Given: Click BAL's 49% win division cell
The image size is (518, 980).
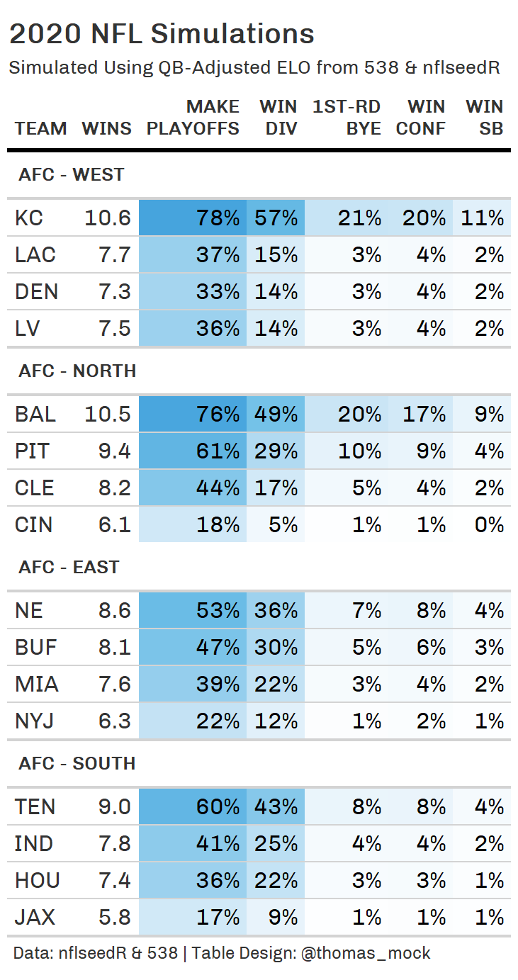Looking at the screenshot, I should pos(276,414).
